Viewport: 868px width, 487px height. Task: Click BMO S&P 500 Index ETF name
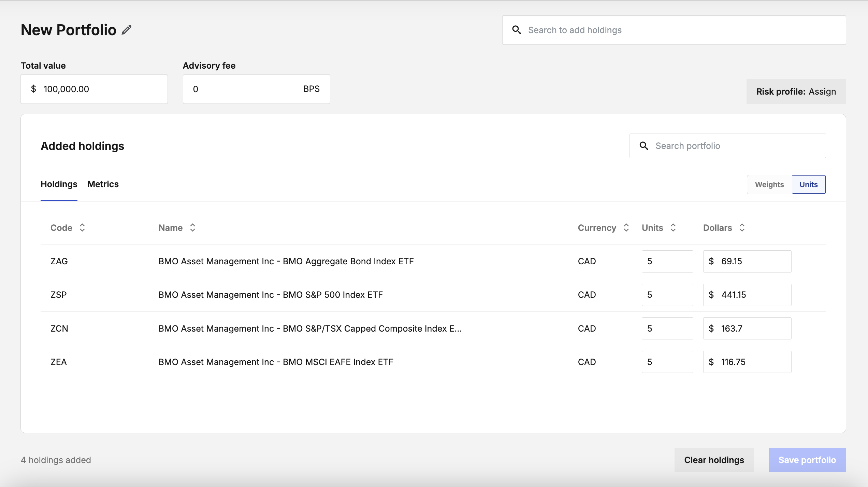click(271, 295)
